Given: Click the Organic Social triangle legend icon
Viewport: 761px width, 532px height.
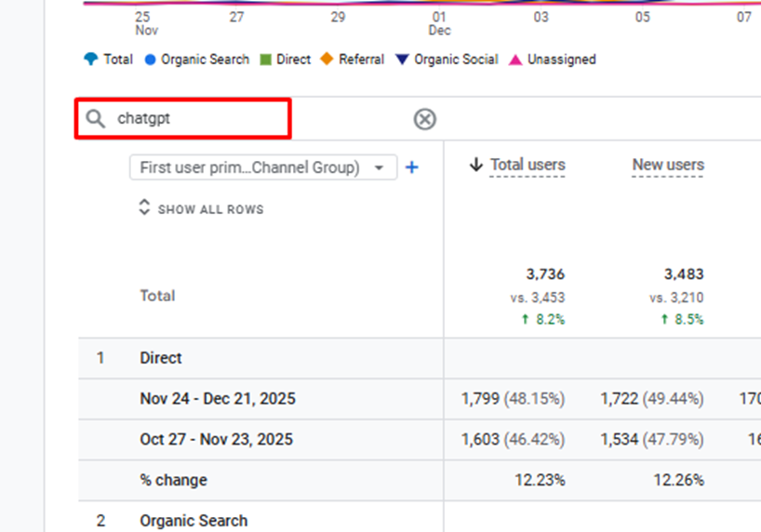Looking at the screenshot, I should click(402, 60).
